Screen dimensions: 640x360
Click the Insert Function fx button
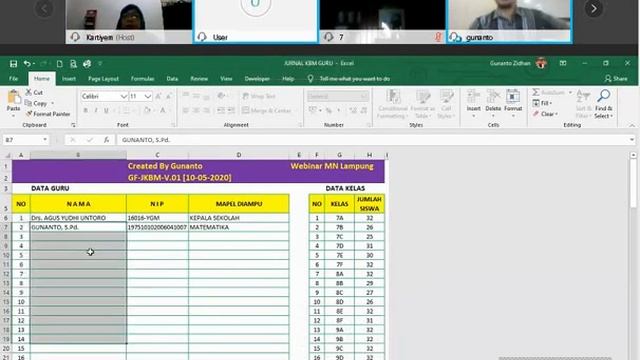(x=106, y=140)
